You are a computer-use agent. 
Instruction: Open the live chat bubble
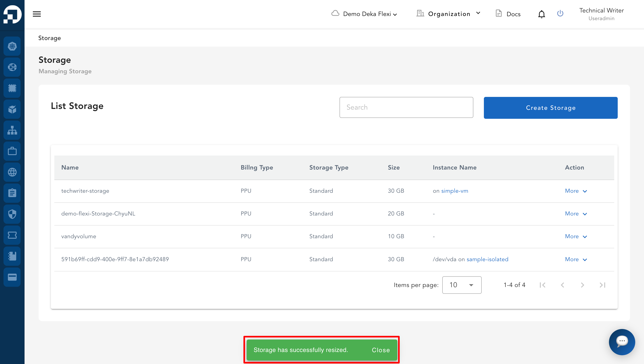click(622, 342)
